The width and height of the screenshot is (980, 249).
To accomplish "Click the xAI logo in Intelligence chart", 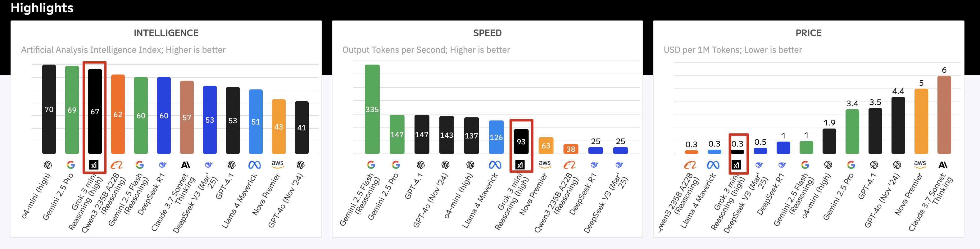I will coord(93,165).
